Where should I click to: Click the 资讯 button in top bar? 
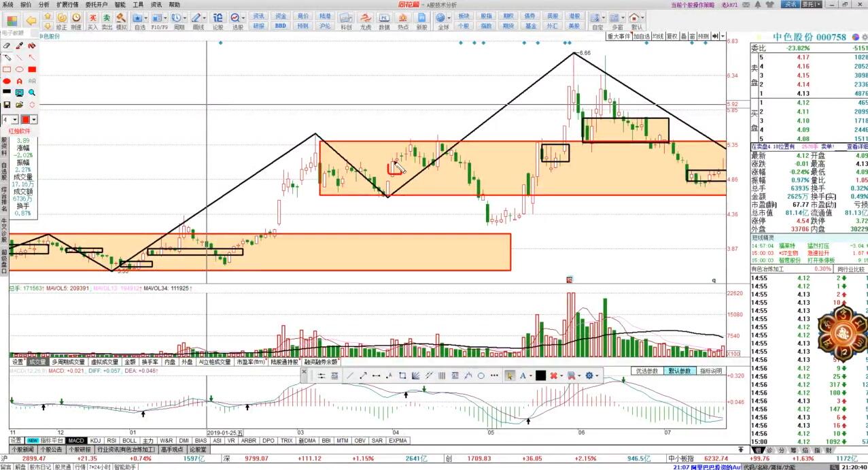[790, 4]
